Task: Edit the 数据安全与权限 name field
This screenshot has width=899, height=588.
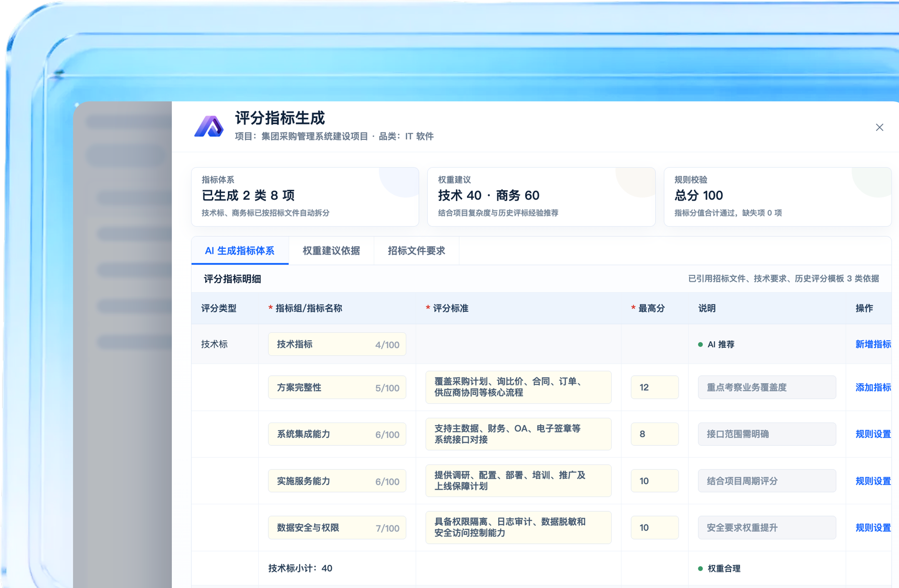Action: [x=337, y=528]
